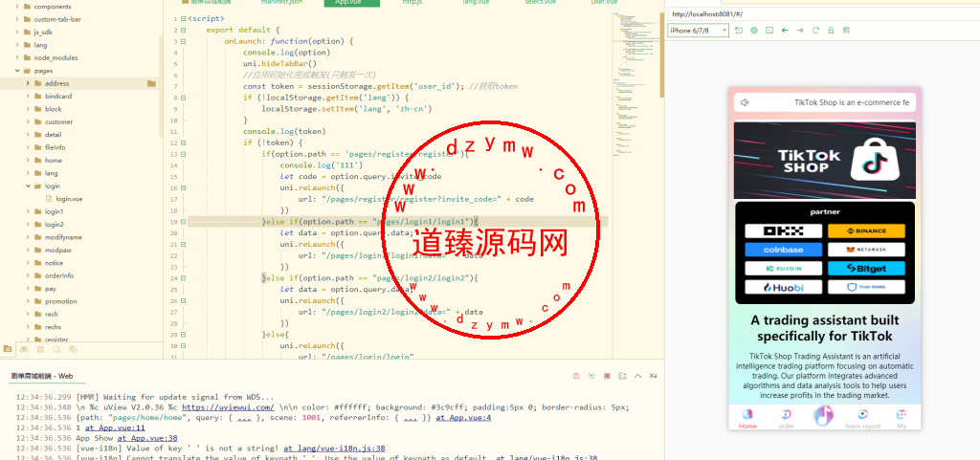Image resolution: width=980 pixels, height=460 pixels.
Task: Fold the else-if block at line 19
Action: pos(183,222)
